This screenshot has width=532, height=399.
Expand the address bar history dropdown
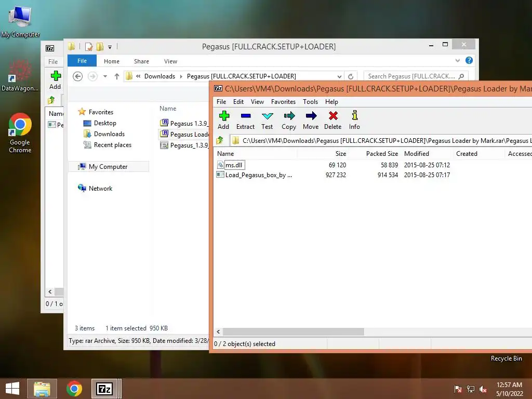coord(339,77)
